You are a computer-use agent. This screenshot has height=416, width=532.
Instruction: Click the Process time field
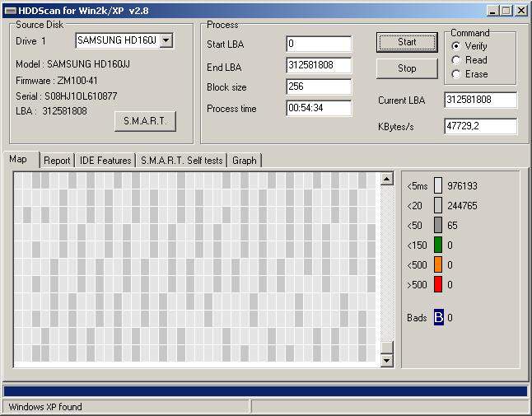tap(319, 108)
